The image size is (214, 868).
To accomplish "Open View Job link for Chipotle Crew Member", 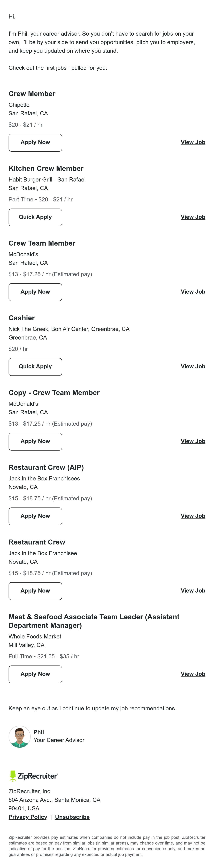I will tap(193, 142).
